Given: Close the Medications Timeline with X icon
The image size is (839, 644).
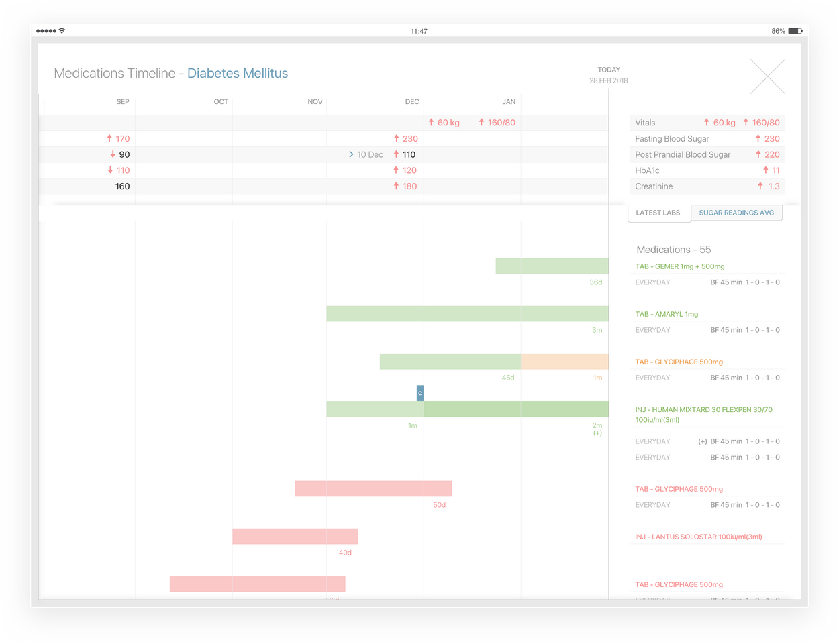Looking at the screenshot, I should pyautogui.click(x=767, y=76).
